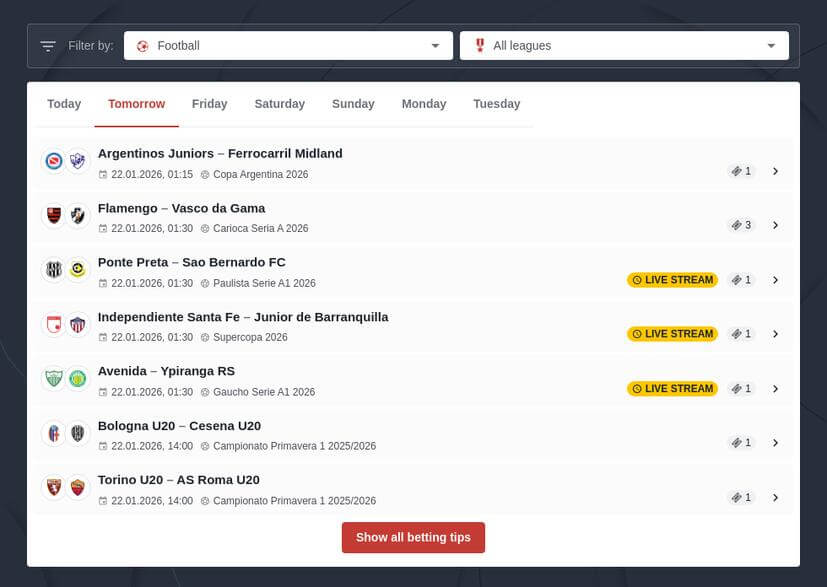Viewport: 827px width, 587px height.
Task: Click the filter lines icon beside Filter by
Action: tap(48, 46)
